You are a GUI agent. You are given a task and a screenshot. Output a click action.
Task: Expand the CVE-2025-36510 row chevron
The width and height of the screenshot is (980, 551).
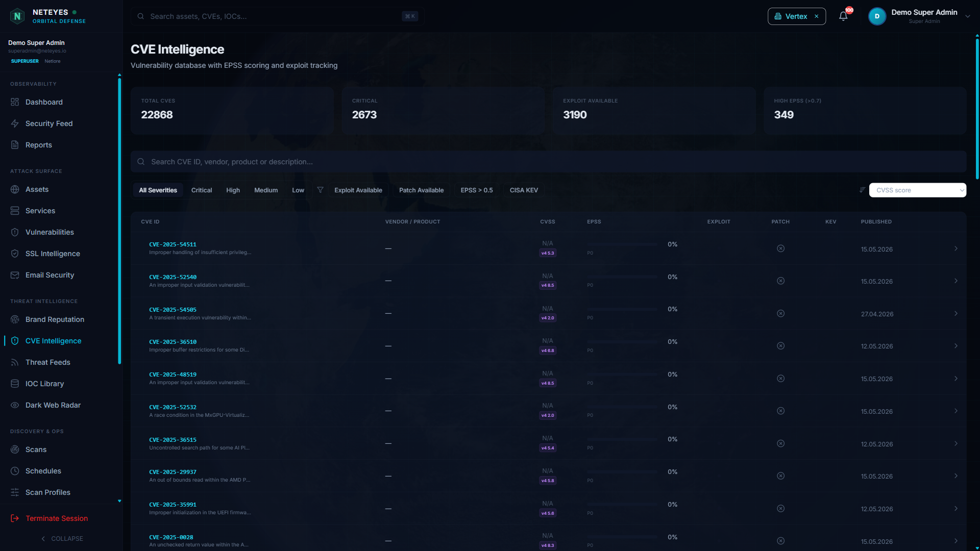click(955, 346)
